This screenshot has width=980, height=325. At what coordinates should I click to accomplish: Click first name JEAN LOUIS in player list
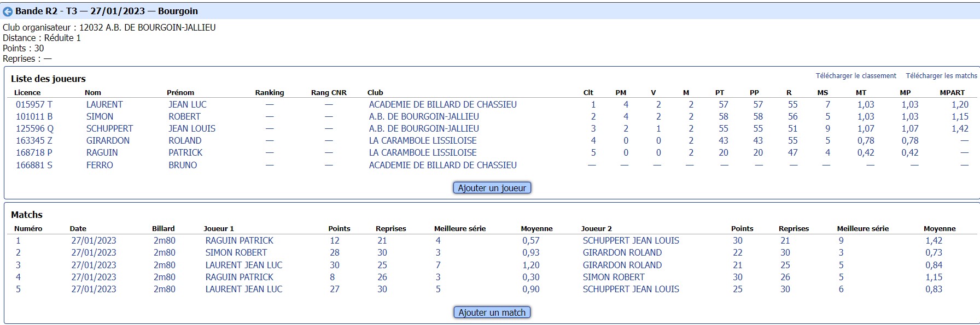(192, 128)
